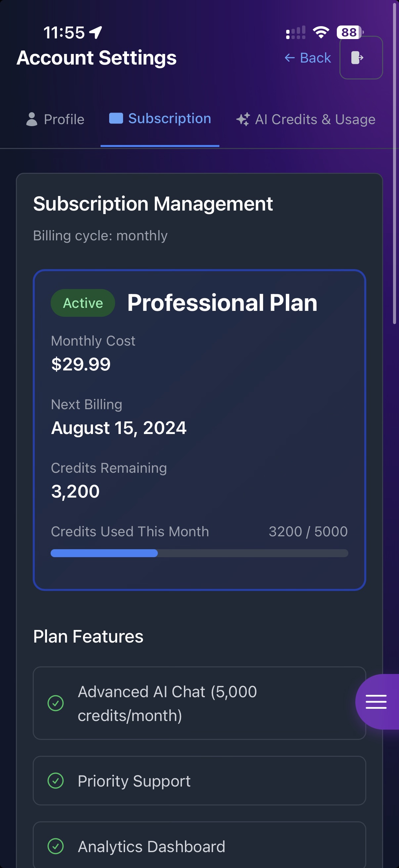Viewport: 399px width, 868px height.
Task: Tap the Wi-Fi status icon
Action: coord(321,32)
